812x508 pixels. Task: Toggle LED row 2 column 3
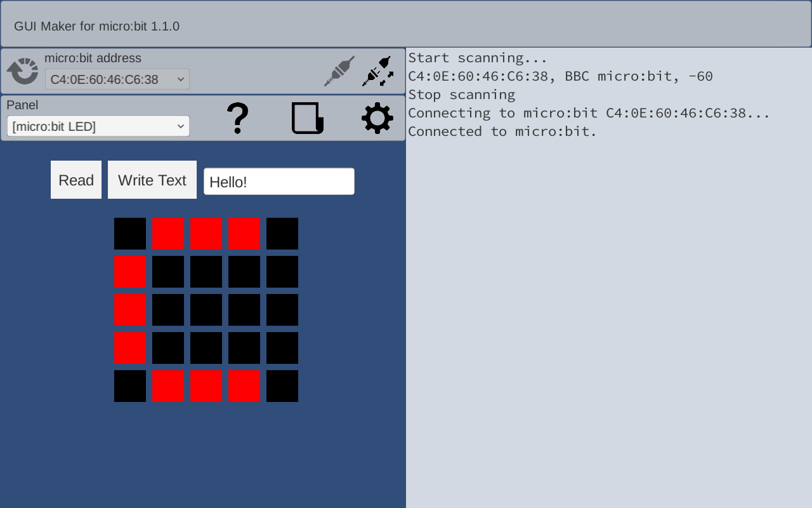206,272
